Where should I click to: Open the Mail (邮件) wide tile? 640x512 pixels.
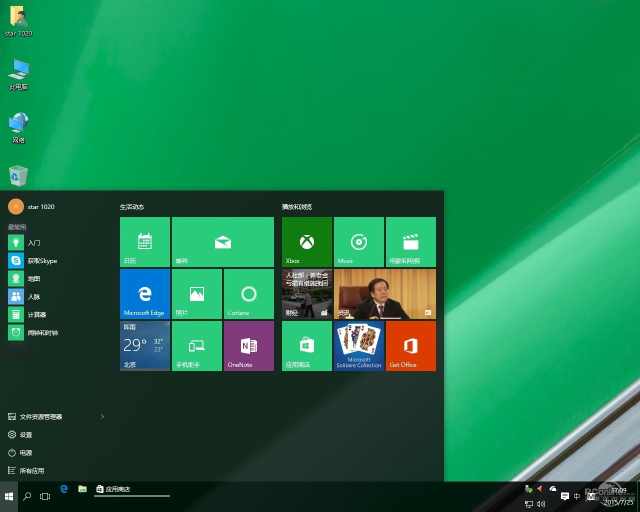tap(223, 242)
